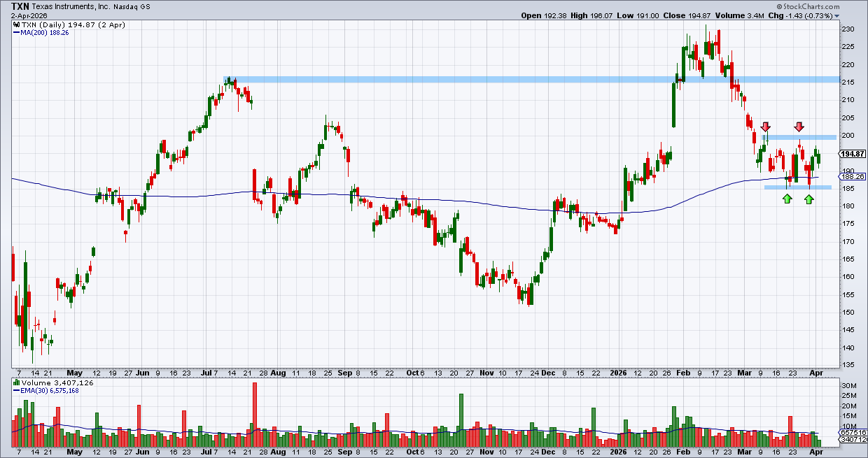Image resolution: width=868 pixels, height=458 pixels.
Task: Click the May label under the price panel
Action: pyautogui.click(x=75, y=373)
